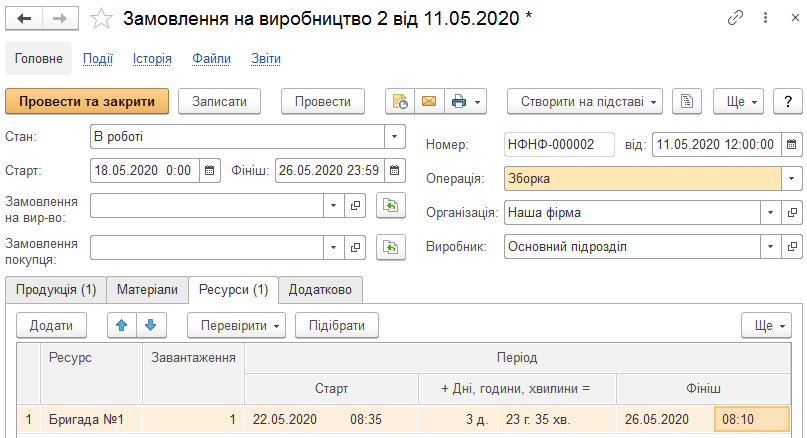
Task: Select the Ресурси (1) tab
Action: [234, 290]
